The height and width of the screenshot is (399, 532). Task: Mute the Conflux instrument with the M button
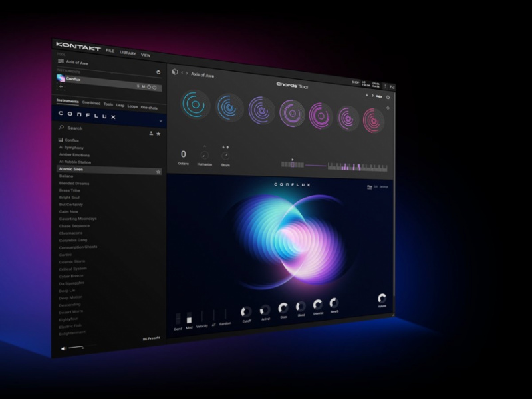click(x=144, y=86)
